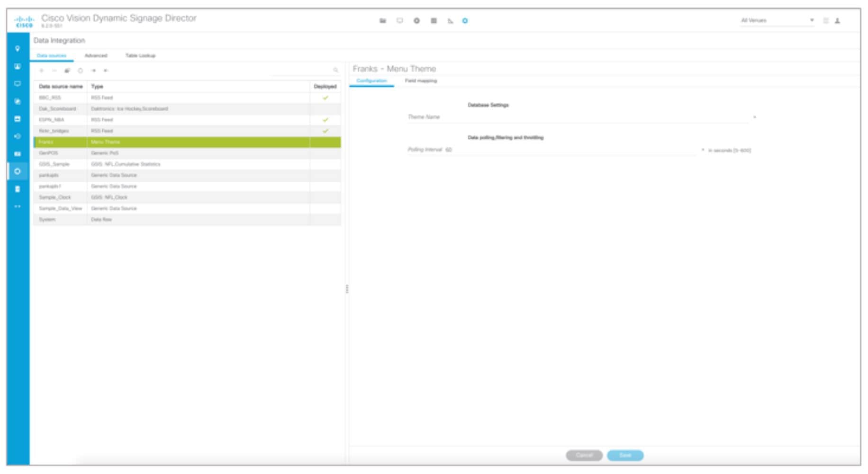Open the search magnifier in the data sources panel
This screenshot has width=868, height=474.
[x=336, y=70]
